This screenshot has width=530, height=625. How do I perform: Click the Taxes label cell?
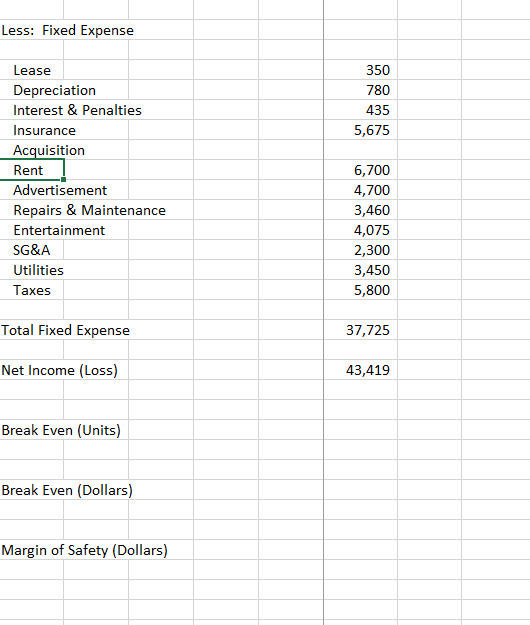tap(32, 290)
